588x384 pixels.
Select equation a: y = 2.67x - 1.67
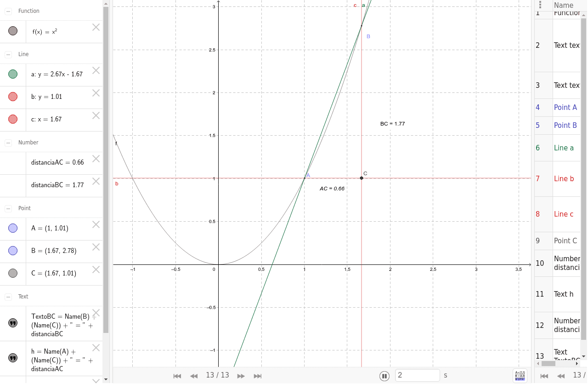[57, 74]
